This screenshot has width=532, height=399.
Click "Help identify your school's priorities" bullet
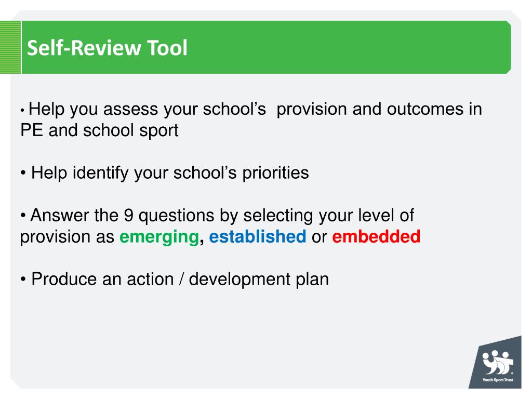click(169, 172)
